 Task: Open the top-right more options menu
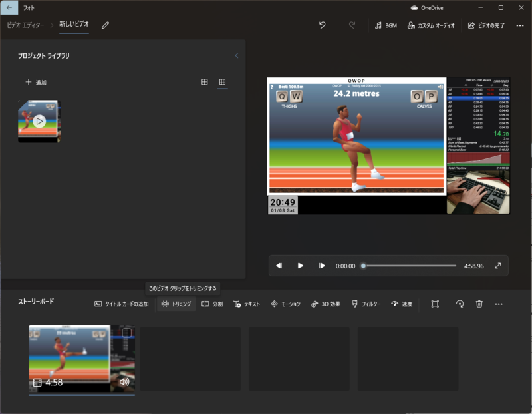pyautogui.click(x=520, y=25)
